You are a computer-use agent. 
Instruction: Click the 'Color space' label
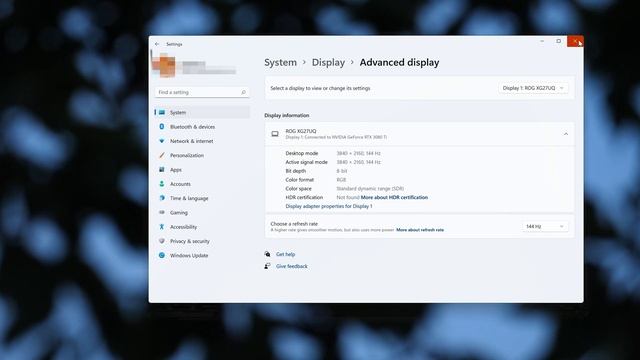(x=298, y=189)
